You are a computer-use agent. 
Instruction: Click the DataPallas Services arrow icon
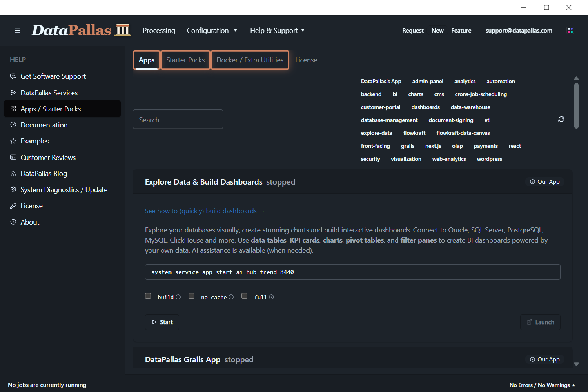click(x=13, y=93)
